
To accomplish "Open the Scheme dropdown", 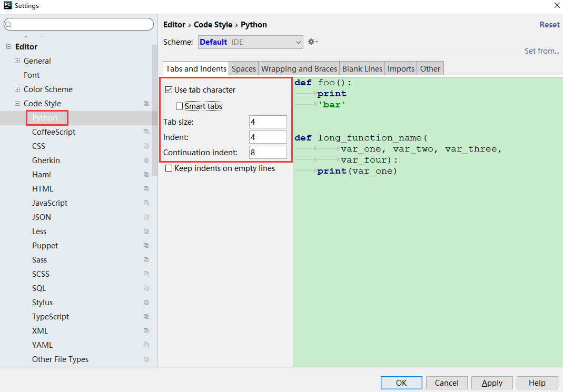I will [x=250, y=42].
